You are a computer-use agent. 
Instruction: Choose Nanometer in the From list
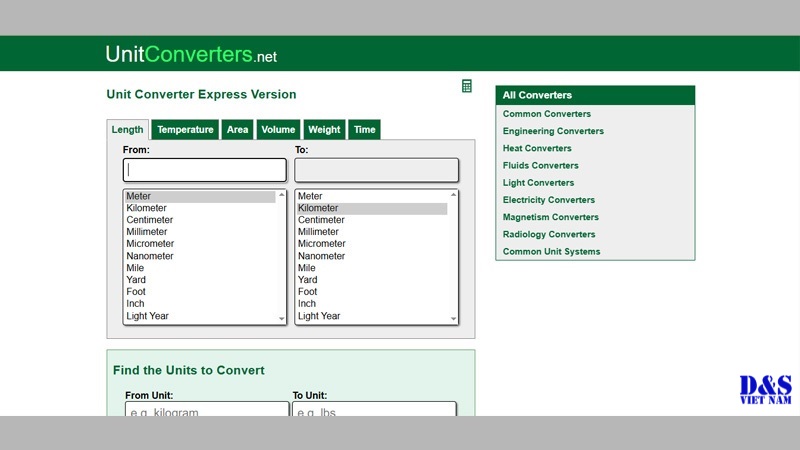pos(201,256)
